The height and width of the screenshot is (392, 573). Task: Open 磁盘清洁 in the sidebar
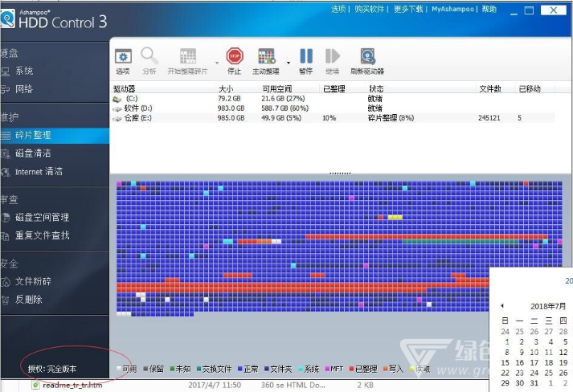pos(33,153)
